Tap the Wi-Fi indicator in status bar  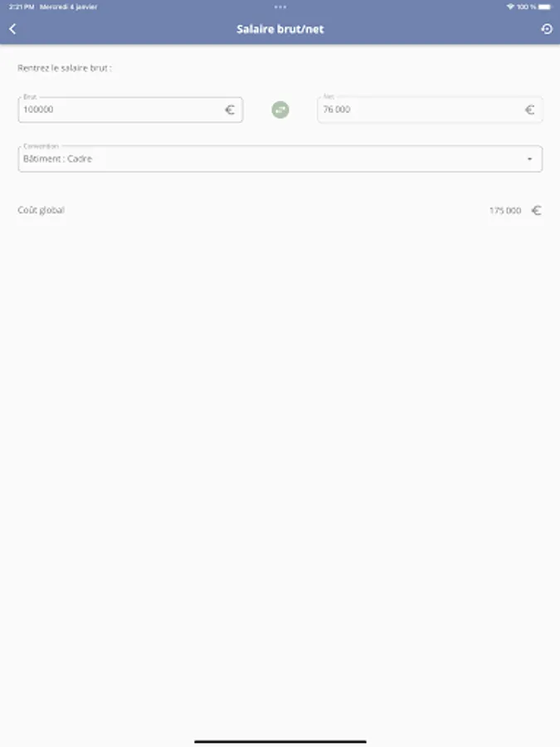coord(510,7)
